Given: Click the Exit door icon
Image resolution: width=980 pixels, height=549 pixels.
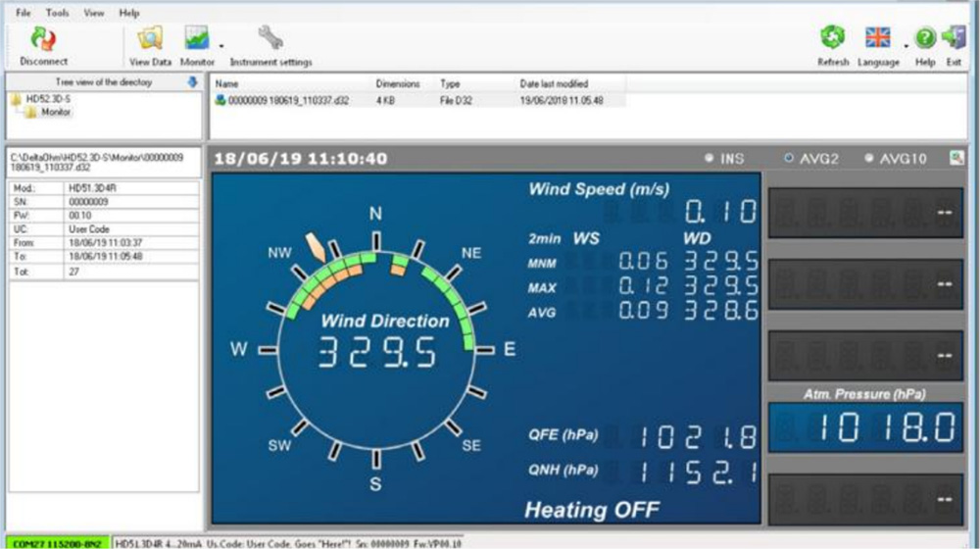Looking at the screenshot, I should [954, 37].
